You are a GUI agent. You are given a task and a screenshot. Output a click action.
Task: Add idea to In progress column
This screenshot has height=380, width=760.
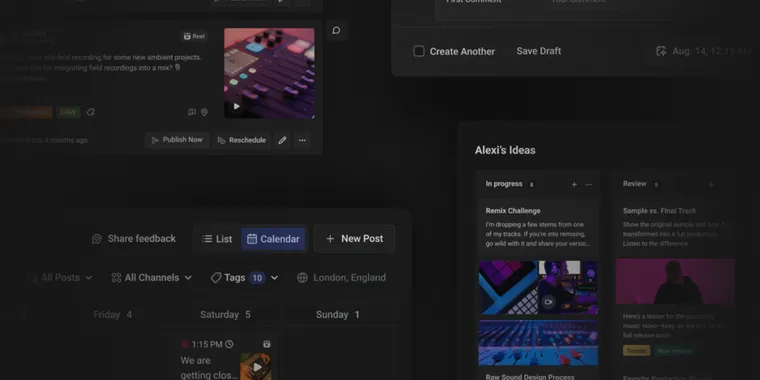point(574,185)
